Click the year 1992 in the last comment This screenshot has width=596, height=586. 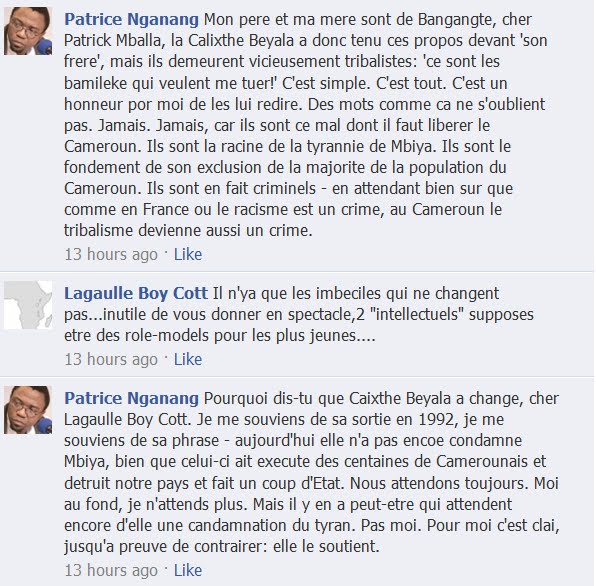[x=436, y=420]
